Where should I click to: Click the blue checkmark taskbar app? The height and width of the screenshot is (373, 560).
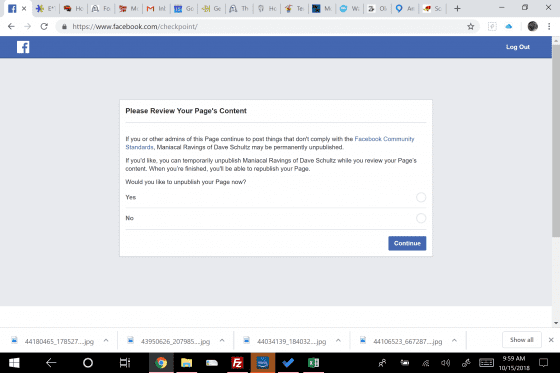click(288, 363)
